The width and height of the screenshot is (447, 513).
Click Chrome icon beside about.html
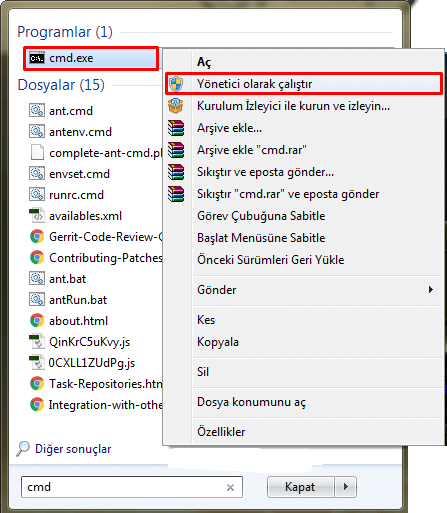(37, 321)
